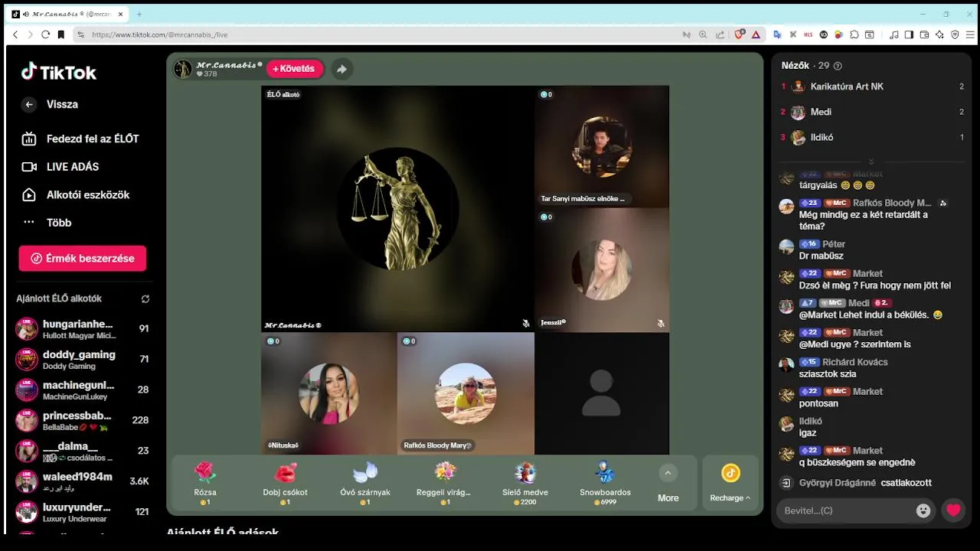Image resolution: width=980 pixels, height=551 pixels.
Task: Click Nituska guest video tile
Action: pyautogui.click(x=328, y=393)
